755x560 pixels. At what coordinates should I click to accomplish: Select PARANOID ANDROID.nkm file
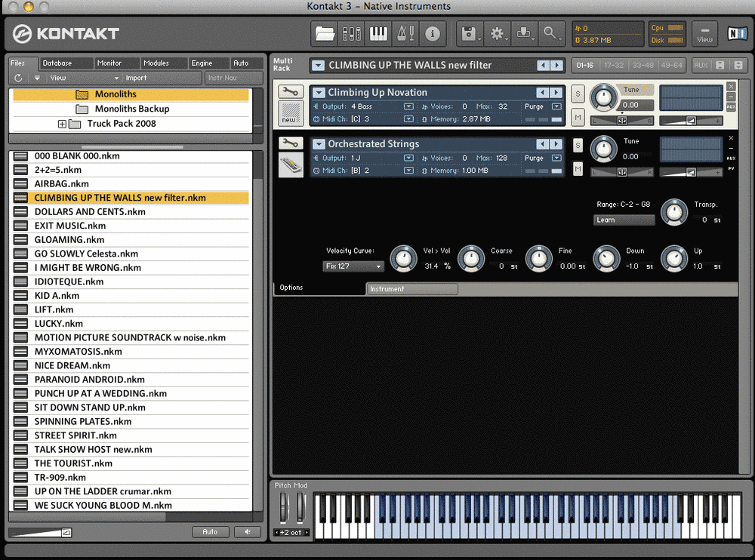point(130,380)
